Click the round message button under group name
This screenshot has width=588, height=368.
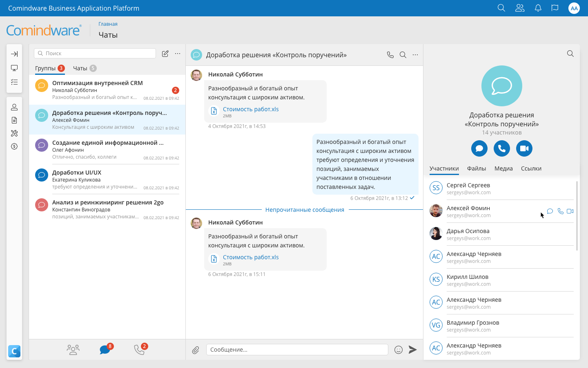(479, 148)
